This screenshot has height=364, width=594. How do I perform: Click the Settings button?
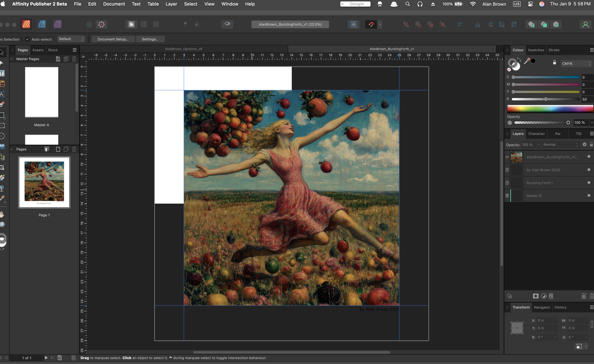click(150, 39)
